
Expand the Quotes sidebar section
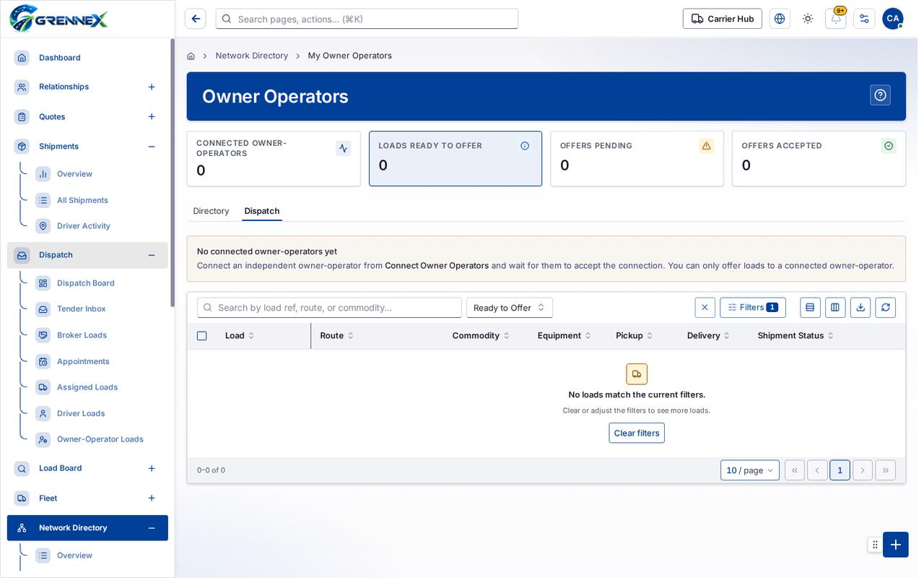pos(152,117)
